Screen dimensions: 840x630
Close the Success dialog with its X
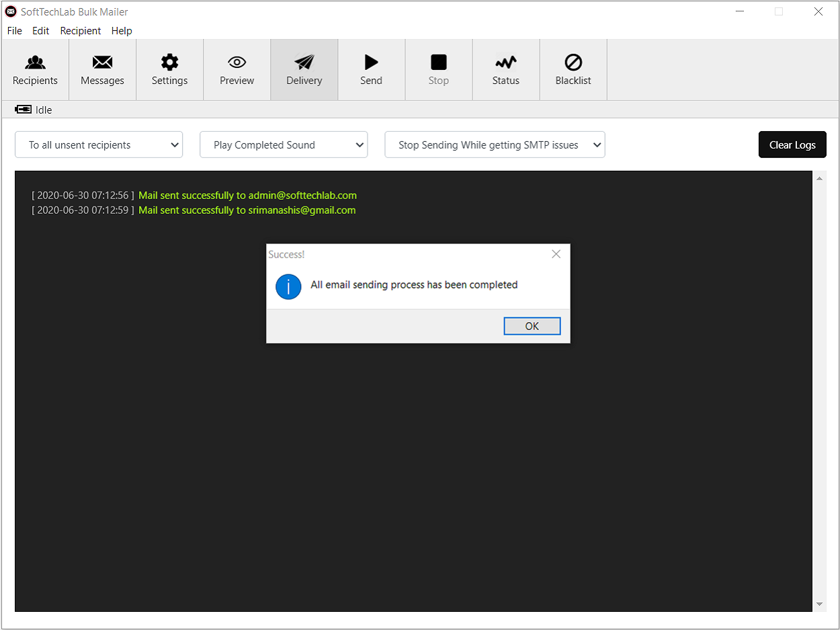pos(556,253)
